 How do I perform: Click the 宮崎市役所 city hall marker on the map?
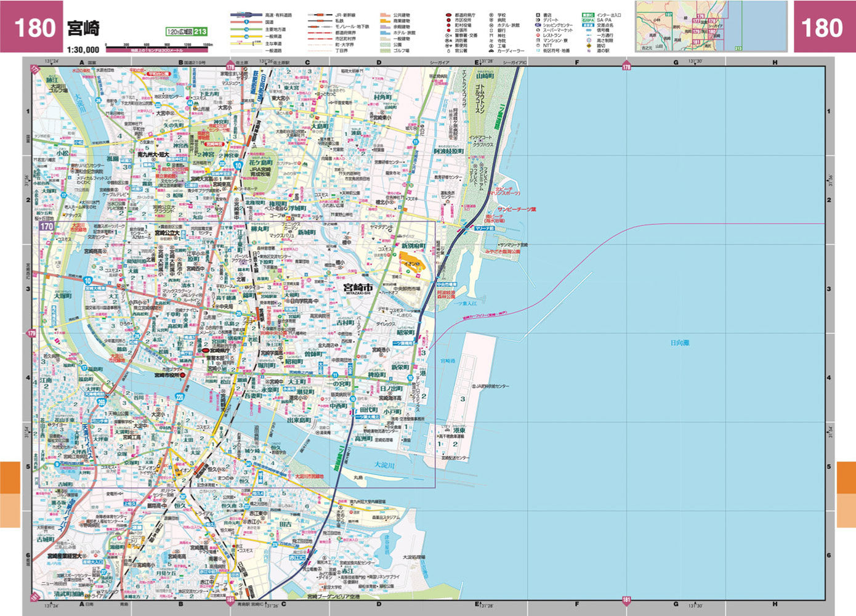pos(182,375)
